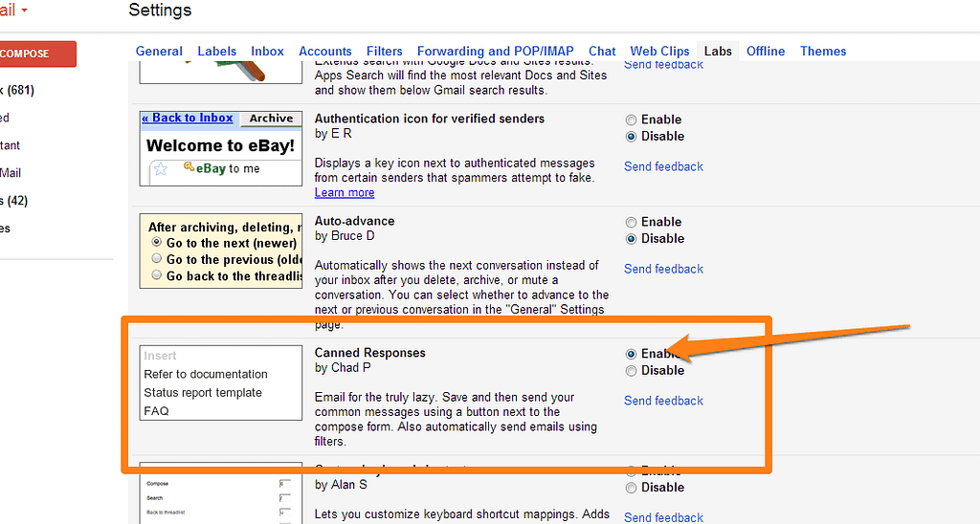Open the Offline settings tab
The width and height of the screenshot is (980, 524).
766,52
